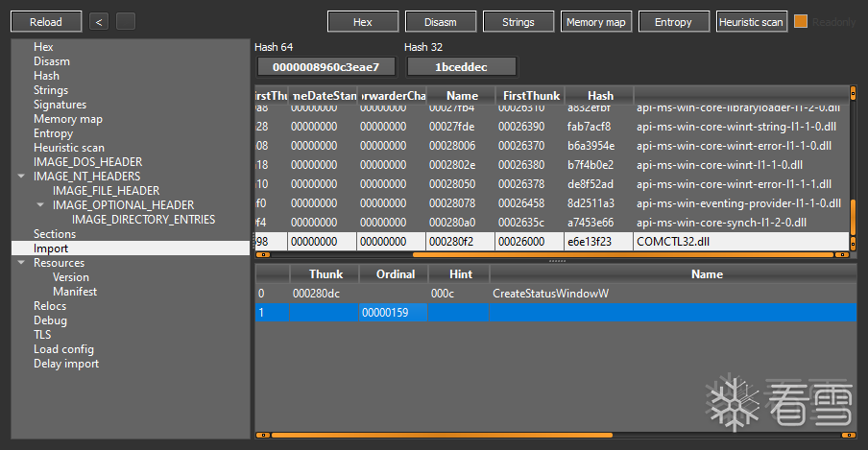Viewport: 868px width, 450px height.
Task: Select Version under Resources
Action: pyautogui.click(x=70, y=277)
